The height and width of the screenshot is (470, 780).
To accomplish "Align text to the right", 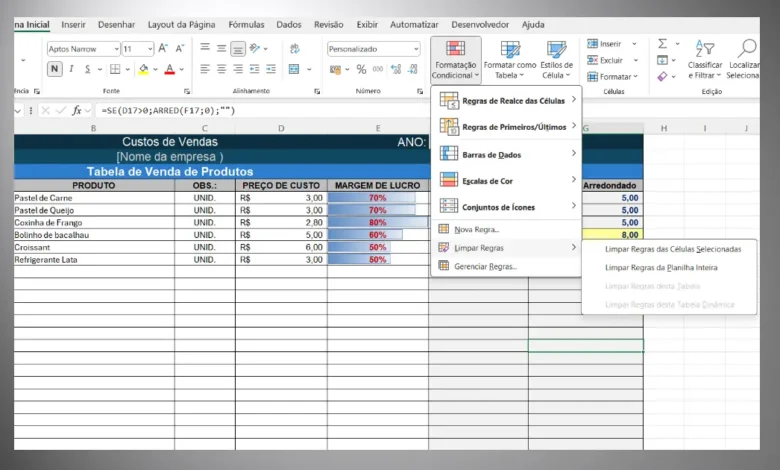I will point(238,69).
